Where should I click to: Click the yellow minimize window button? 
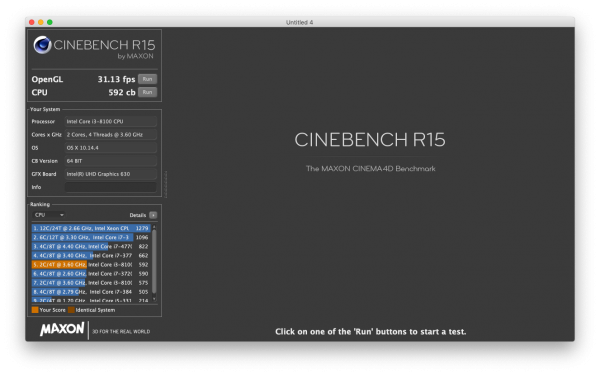(41, 22)
